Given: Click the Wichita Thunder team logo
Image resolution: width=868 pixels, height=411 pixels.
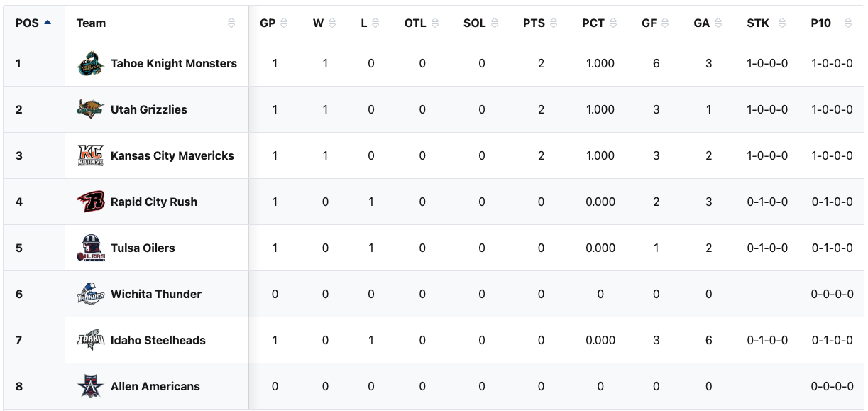Looking at the screenshot, I should pyautogui.click(x=91, y=294).
